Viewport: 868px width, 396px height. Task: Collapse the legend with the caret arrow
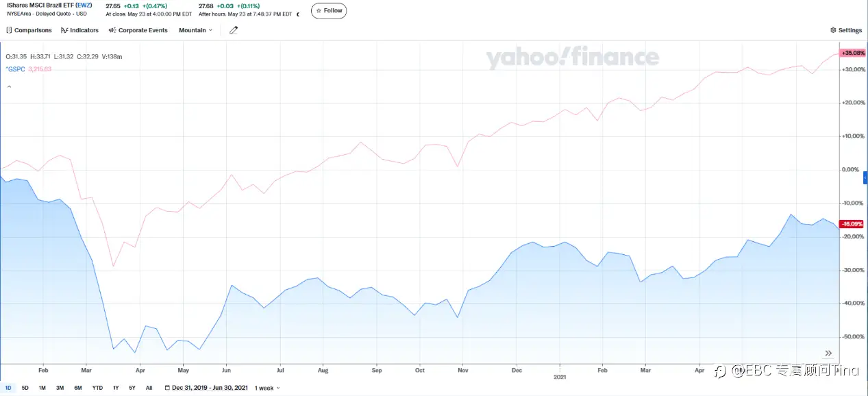[x=9, y=87]
